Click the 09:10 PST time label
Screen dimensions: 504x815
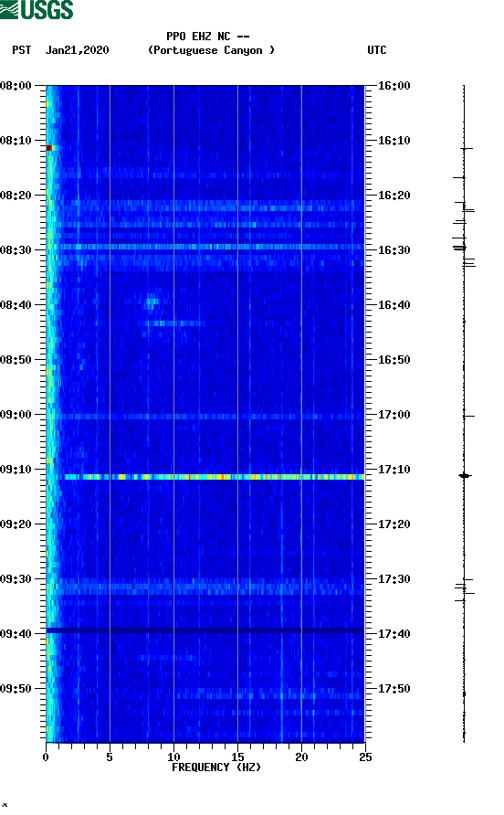click(x=16, y=470)
